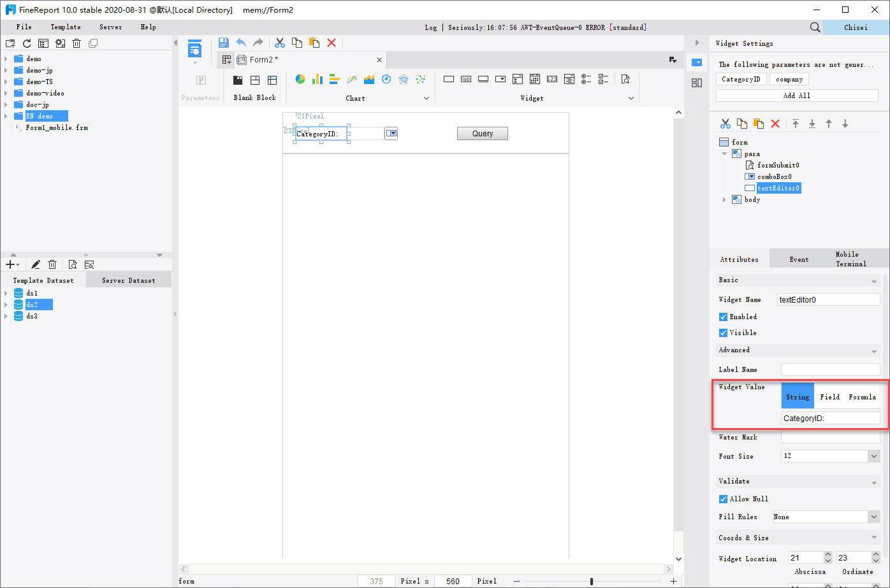Click the Query button on form
Image resolution: width=890 pixels, height=588 pixels.
click(483, 133)
